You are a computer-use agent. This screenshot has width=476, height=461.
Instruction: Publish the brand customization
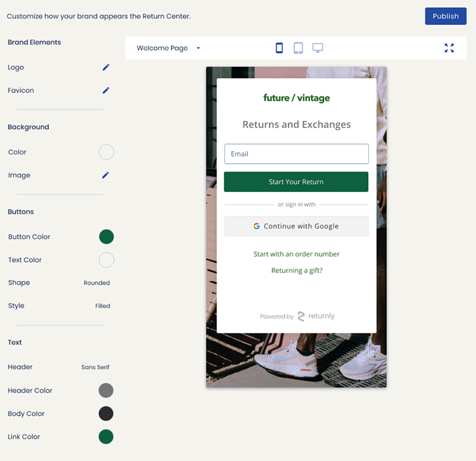coord(446,16)
